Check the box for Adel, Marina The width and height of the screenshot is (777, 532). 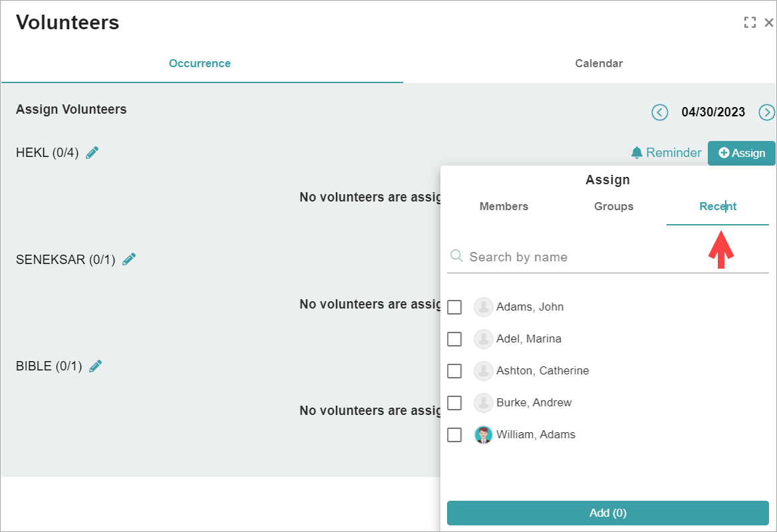[x=454, y=339]
